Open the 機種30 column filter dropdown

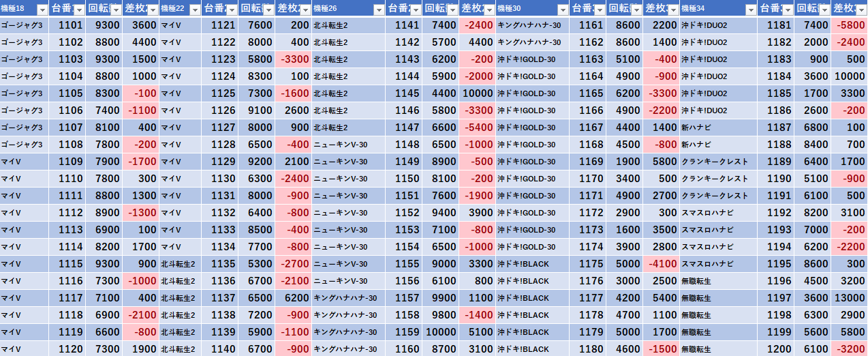pos(562,10)
